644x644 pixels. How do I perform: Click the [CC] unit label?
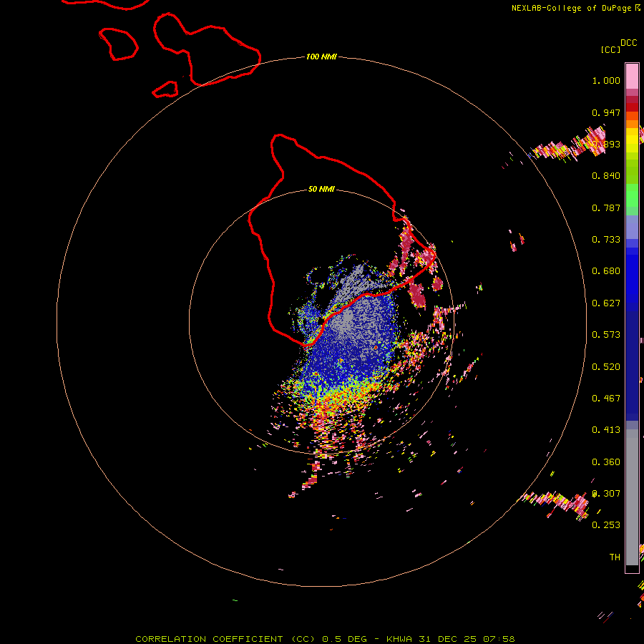point(610,49)
